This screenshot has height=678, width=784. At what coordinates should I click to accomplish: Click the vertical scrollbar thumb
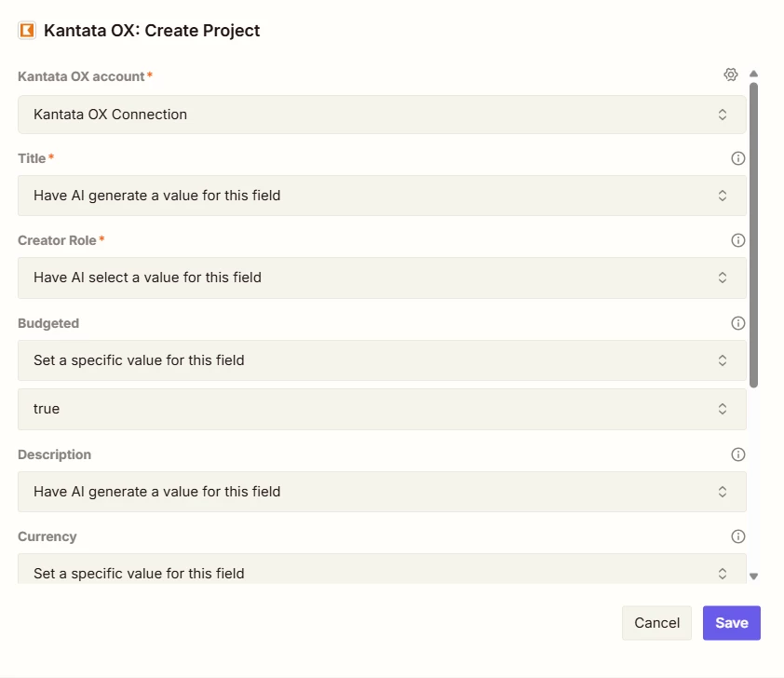tap(753, 235)
